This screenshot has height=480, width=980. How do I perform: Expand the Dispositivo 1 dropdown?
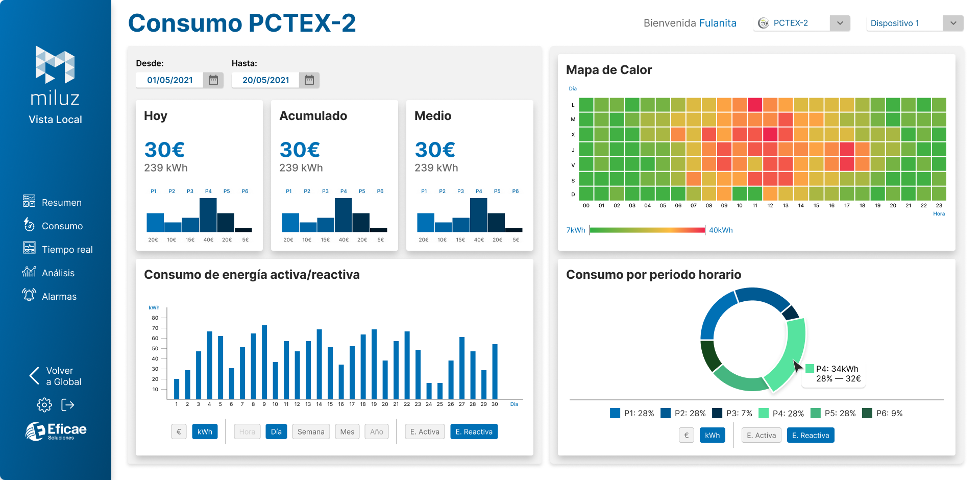953,23
